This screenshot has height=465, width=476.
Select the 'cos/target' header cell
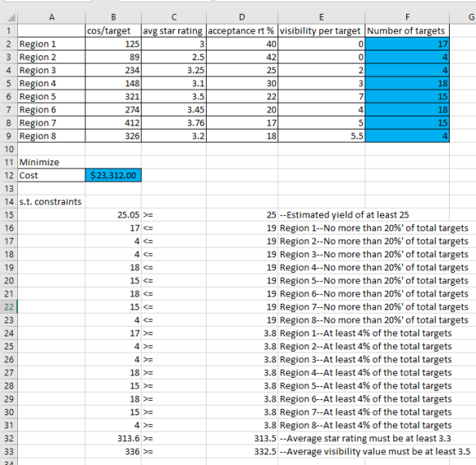click(113, 30)
